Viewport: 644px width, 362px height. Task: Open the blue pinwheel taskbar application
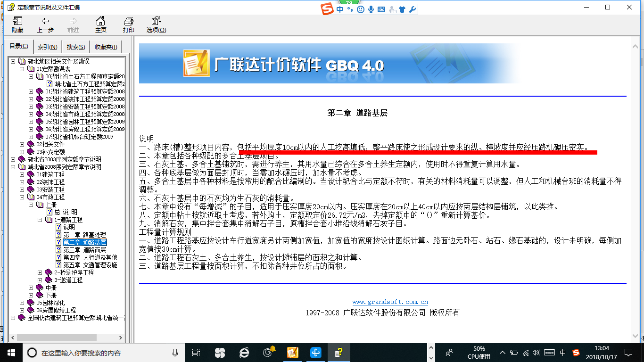[316, 352]
